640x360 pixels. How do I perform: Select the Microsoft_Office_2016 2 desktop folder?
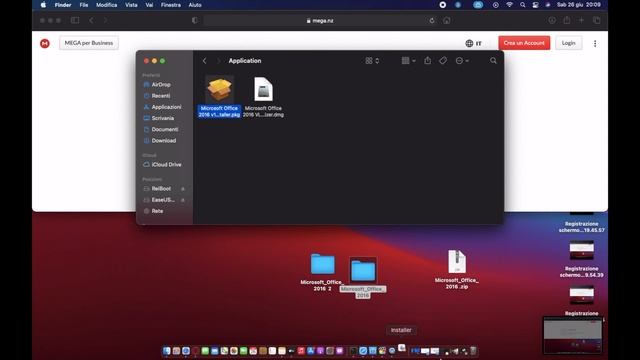pyautogui.click(x=322, y=272)
